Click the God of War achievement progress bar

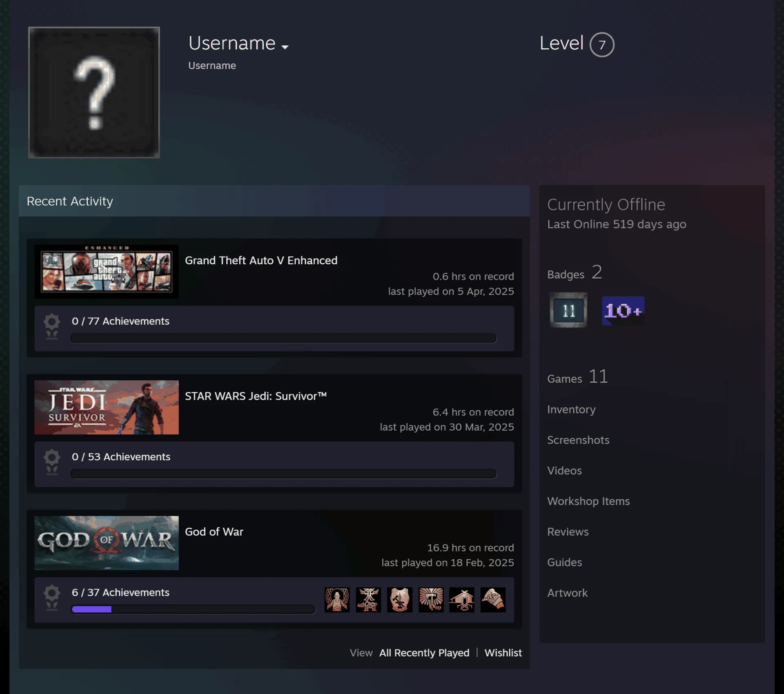point(193,609)
